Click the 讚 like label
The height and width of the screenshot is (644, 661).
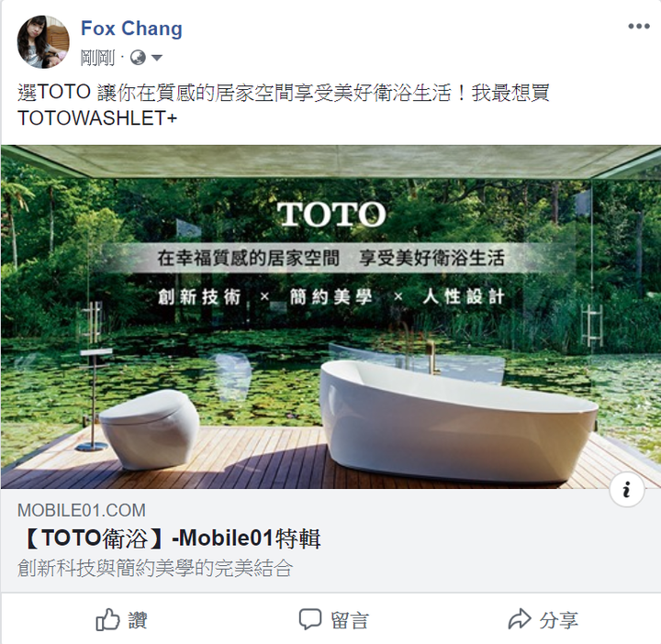138,620
